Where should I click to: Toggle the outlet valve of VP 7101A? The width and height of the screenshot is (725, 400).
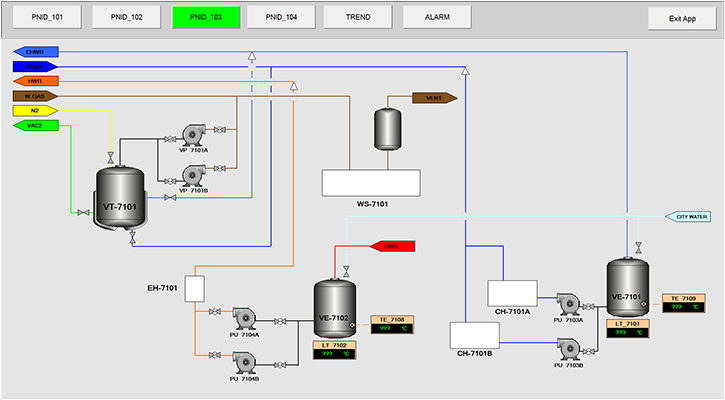pyautogui.click(x=220, y=130)
